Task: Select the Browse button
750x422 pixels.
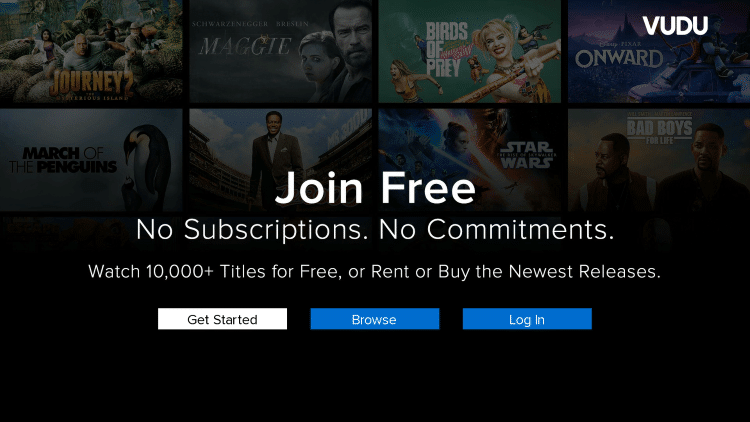Action: (x=375, y=319)
